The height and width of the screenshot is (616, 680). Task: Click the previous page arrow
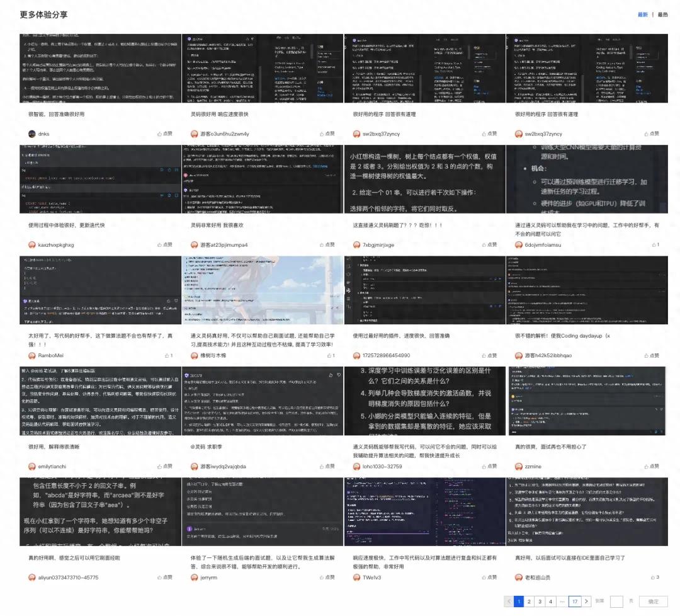509,602
